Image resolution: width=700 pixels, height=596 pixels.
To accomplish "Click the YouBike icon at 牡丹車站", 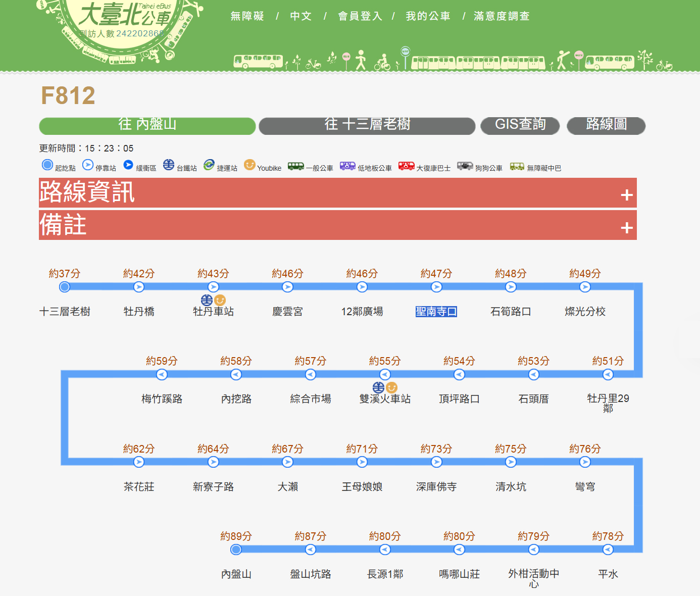I will pos(220,300).
